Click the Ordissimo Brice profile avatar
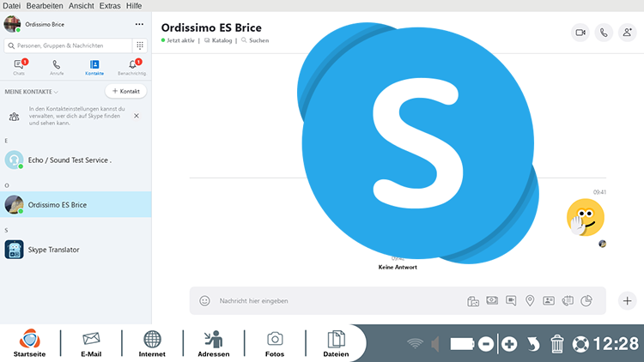The width and height of the screenshot is (644, 362). [x=12, y=24]
